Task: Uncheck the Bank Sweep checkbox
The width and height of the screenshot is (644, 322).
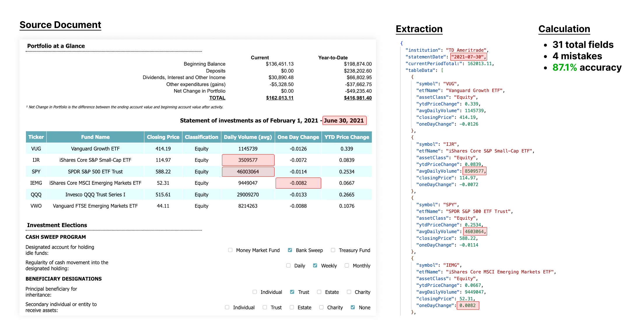Action: tap(290, 250)
